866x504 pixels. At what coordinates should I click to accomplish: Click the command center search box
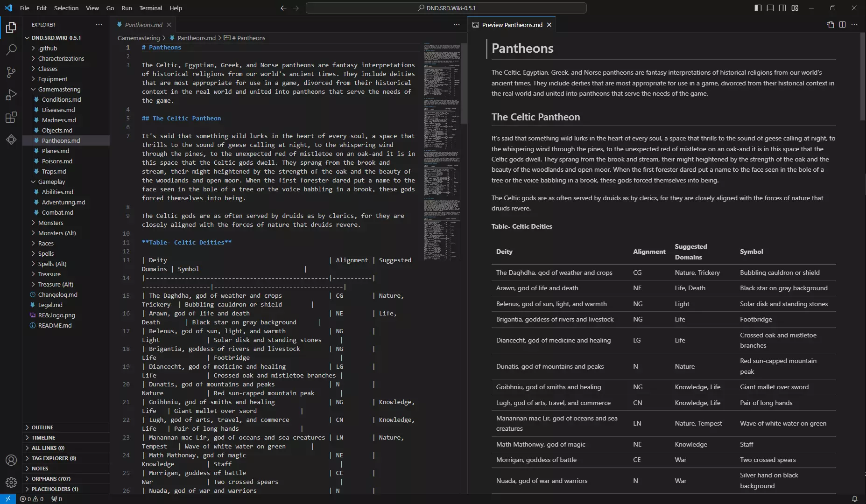pyautogui.click(x=446, y=8)
